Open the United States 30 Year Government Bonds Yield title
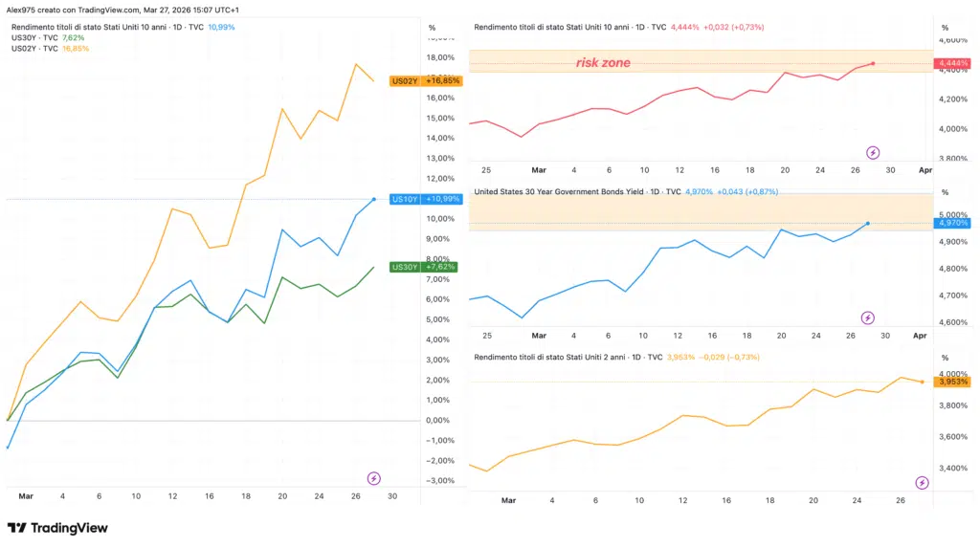 coord(576,191)
